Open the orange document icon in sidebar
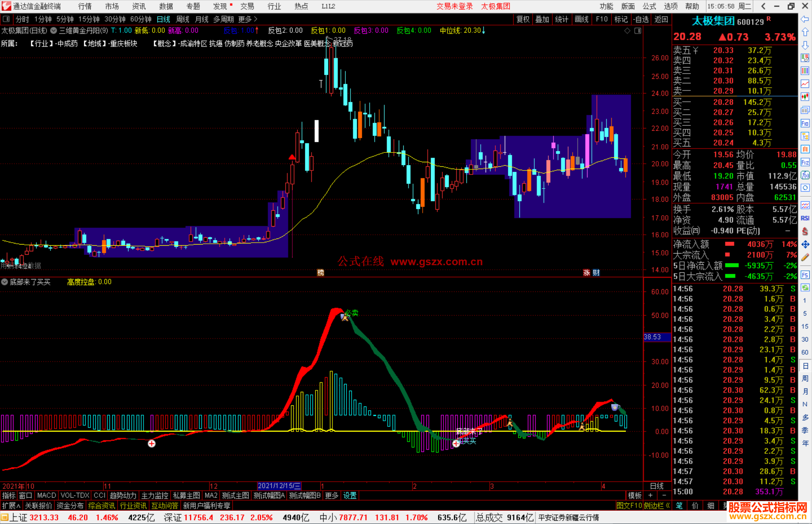The image size is (812, 524). (x=805, y=149)
